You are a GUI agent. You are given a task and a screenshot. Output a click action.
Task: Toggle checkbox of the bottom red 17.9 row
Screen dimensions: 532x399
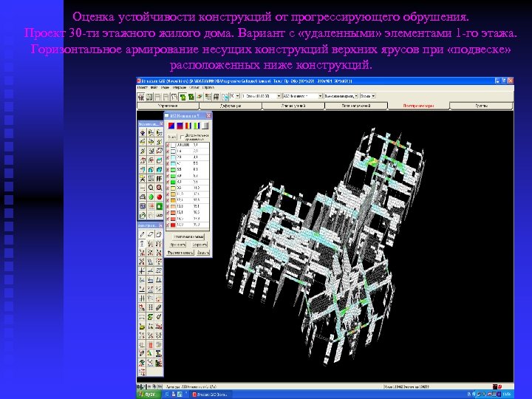168,225
